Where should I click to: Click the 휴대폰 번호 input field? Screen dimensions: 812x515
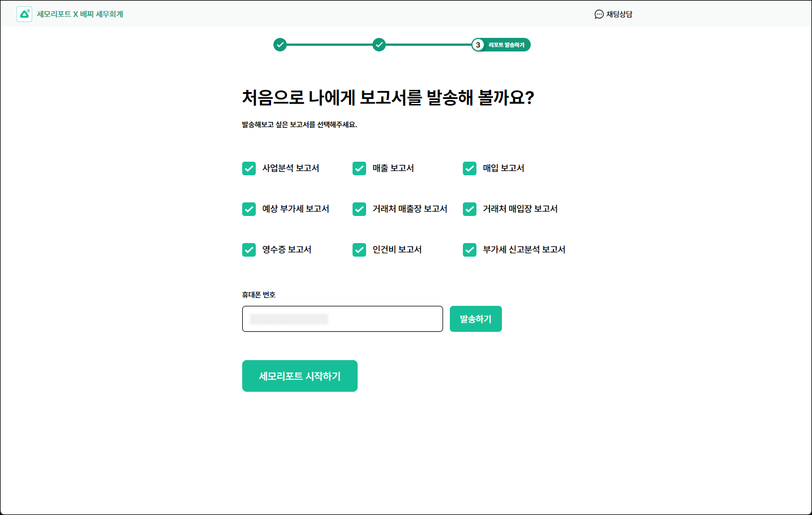point(342,319)
